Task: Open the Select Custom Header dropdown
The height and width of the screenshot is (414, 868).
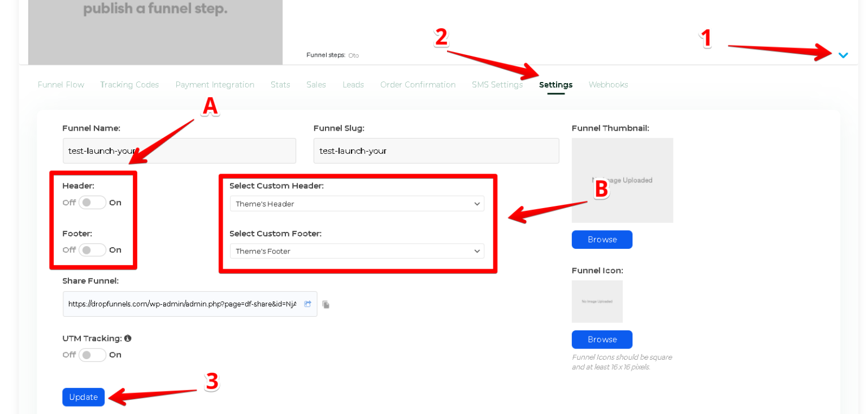Action: click(x=357, y=203)
